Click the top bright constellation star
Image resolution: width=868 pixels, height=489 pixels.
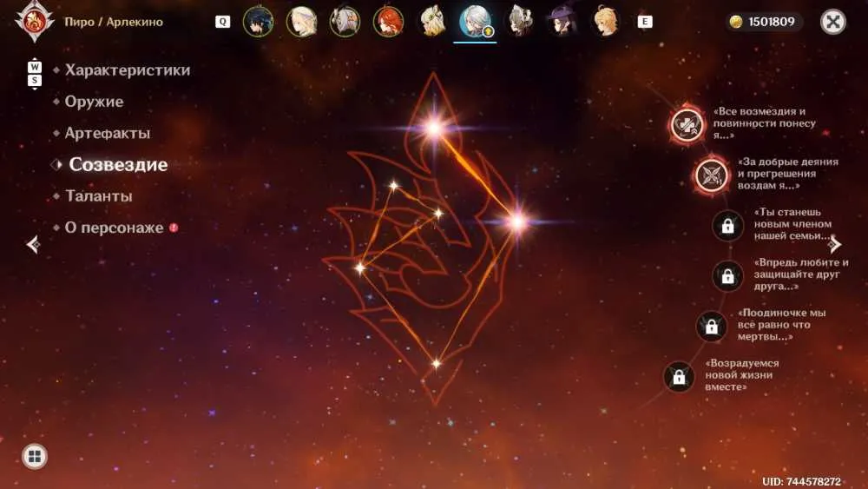tap(434, 129)
